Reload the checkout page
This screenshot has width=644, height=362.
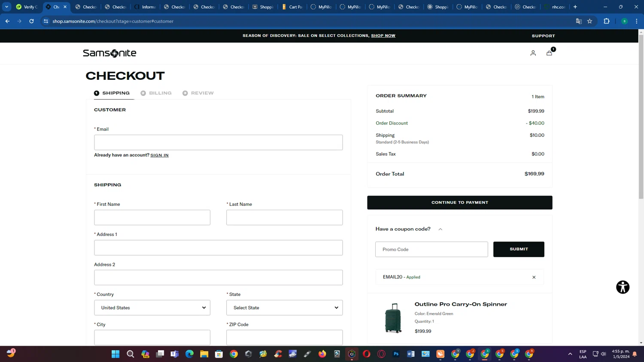pyautogui.click(x=31, y=21)
